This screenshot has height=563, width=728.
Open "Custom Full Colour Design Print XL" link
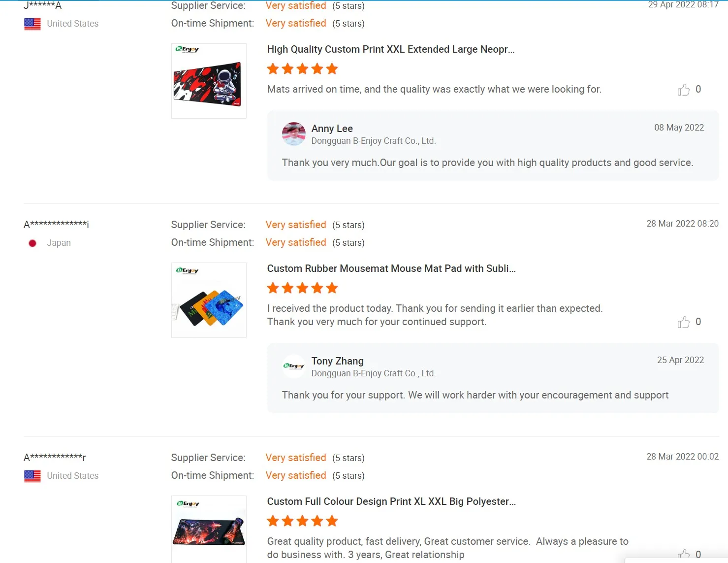click(x=391, y=501)
